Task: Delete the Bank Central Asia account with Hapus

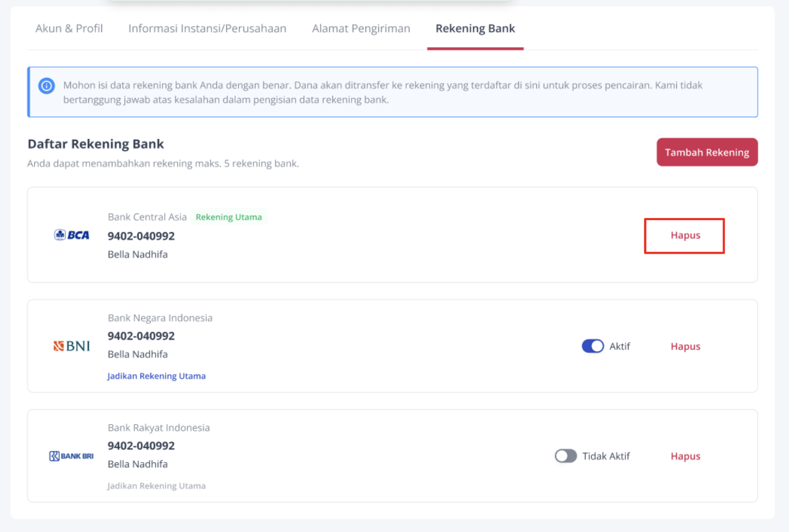Action: [685, 235]
